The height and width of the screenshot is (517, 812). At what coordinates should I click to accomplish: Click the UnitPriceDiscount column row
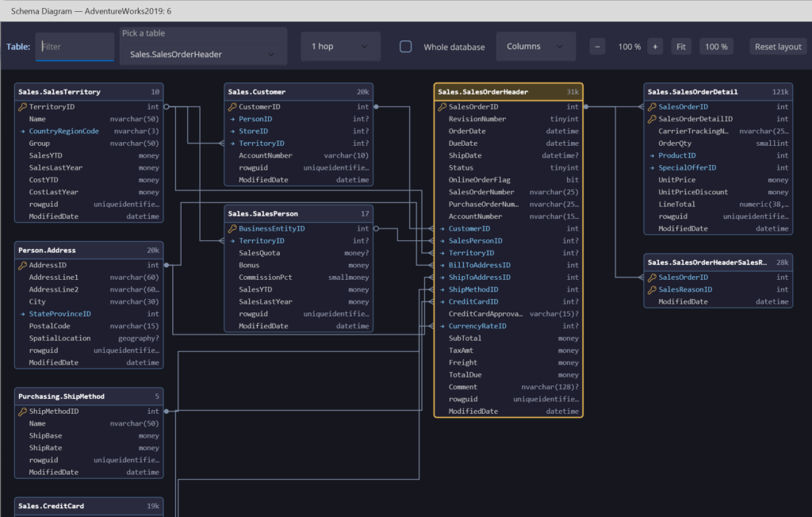[x=718, y=192]
